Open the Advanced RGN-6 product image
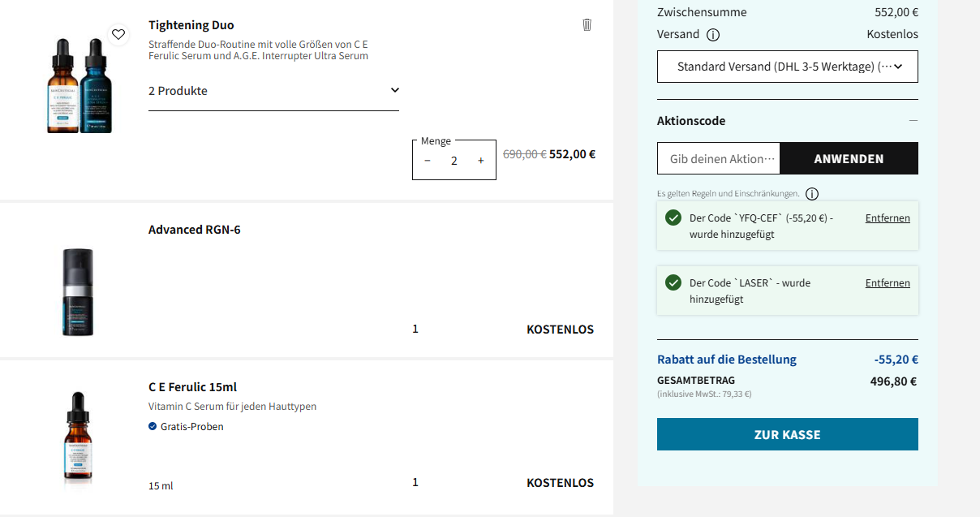The image size is (980, 517). (78, 291)
